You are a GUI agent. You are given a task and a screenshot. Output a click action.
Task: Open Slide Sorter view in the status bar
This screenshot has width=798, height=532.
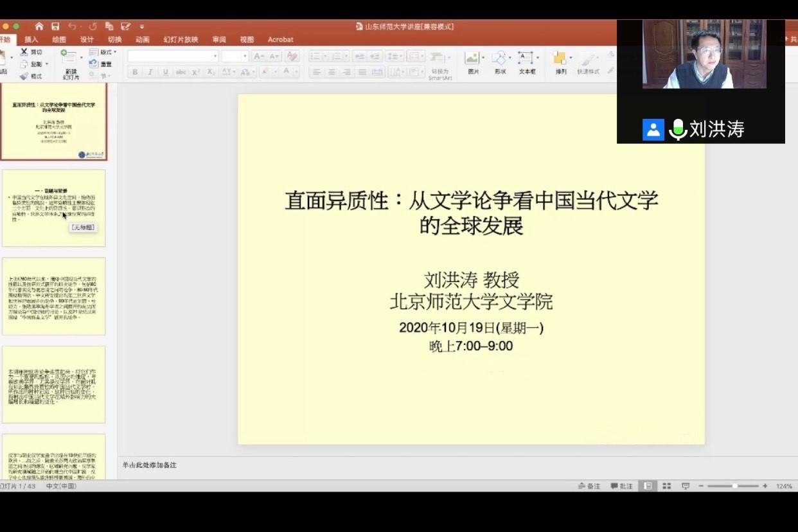(666, 486)
